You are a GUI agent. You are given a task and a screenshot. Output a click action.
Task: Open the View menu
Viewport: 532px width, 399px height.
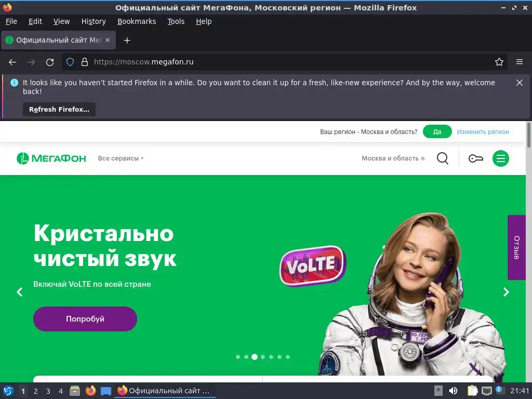61,21
